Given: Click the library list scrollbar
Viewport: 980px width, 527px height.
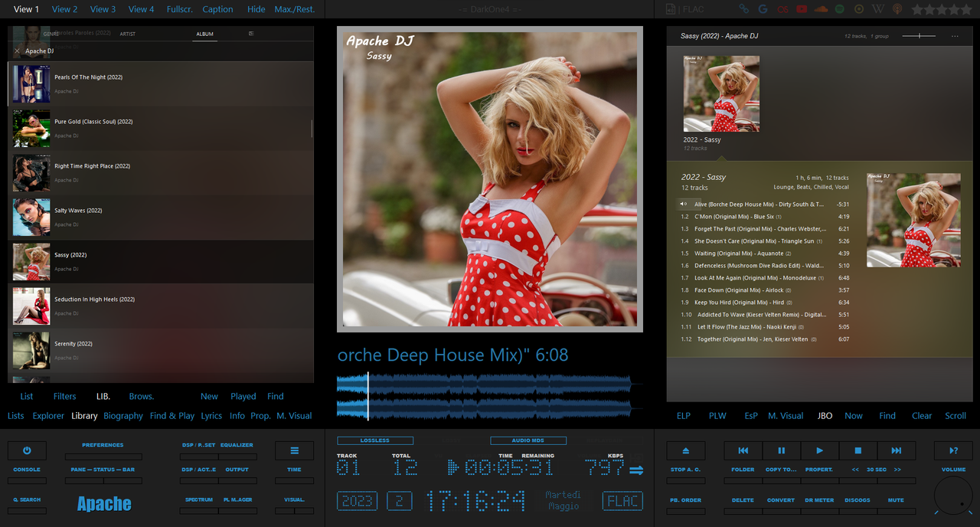Looking at the screenshot, I should 312,129.
